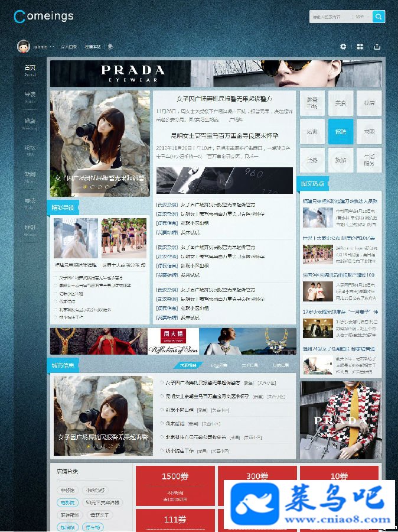Image resolution: width=398 pixels, height=532 pixels.
Task: Select second indicator dot of the top slideshow
Action: pos(93,187)
